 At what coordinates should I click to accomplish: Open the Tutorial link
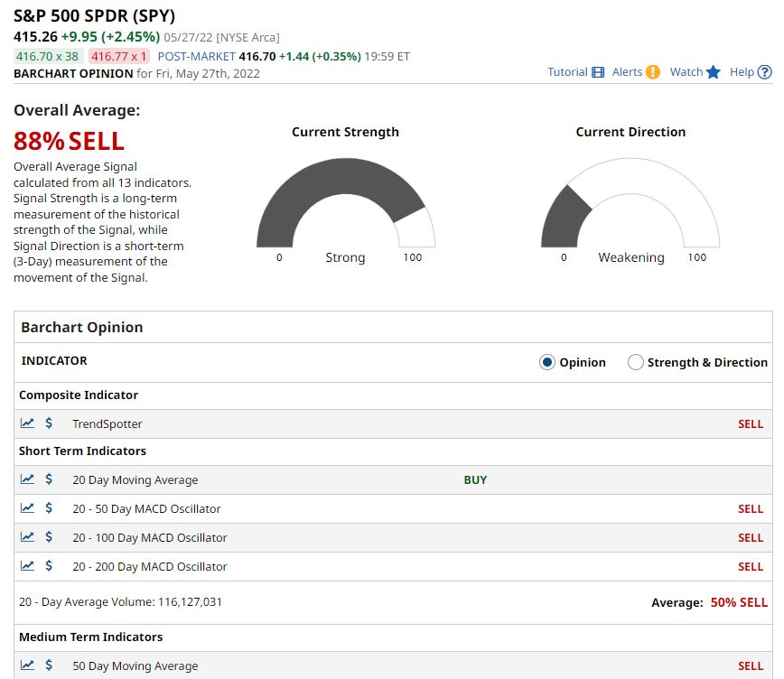[567, 72]
